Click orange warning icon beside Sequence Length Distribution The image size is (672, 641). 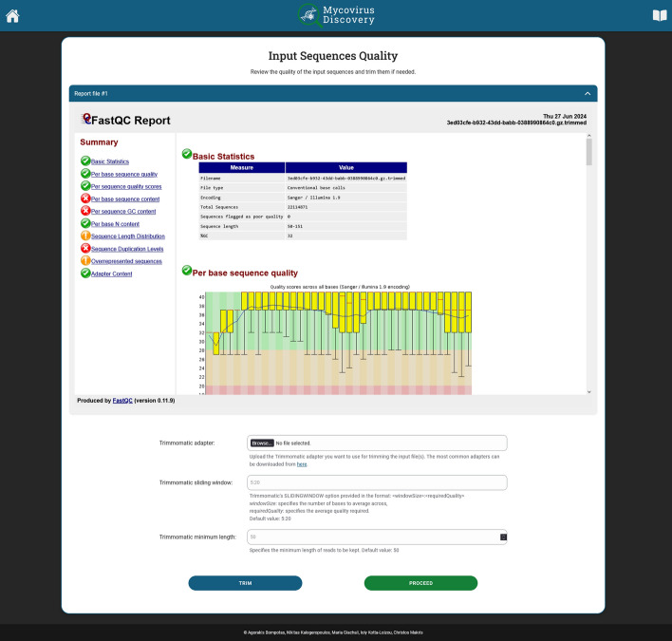[x=85, y=236]
